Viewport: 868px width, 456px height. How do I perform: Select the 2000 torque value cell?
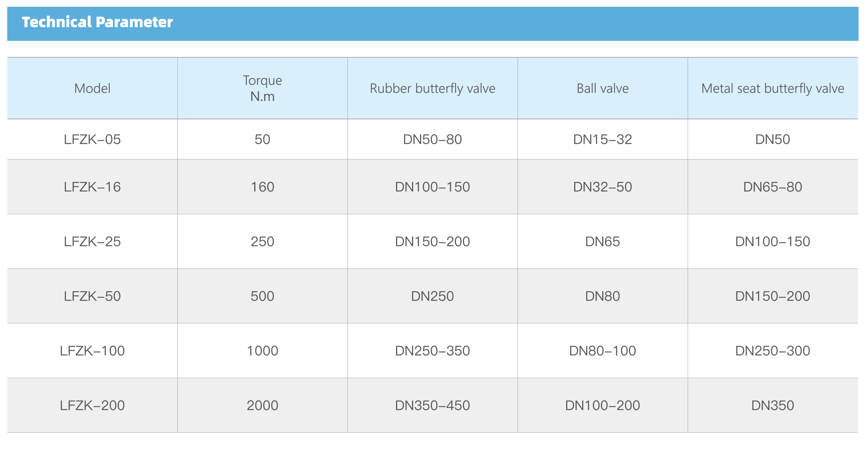tap(262, 406)
